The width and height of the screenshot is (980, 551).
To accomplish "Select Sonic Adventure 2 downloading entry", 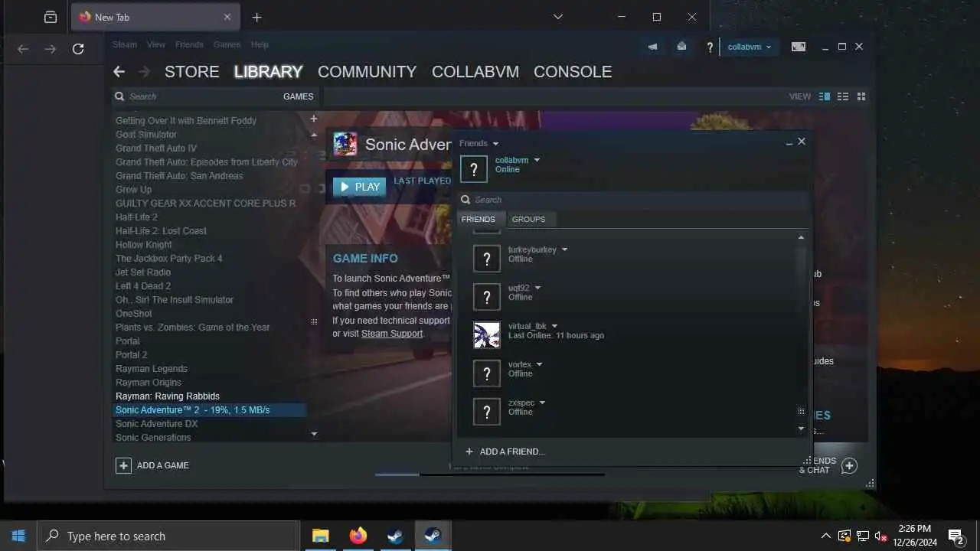I will coord(209,410).
